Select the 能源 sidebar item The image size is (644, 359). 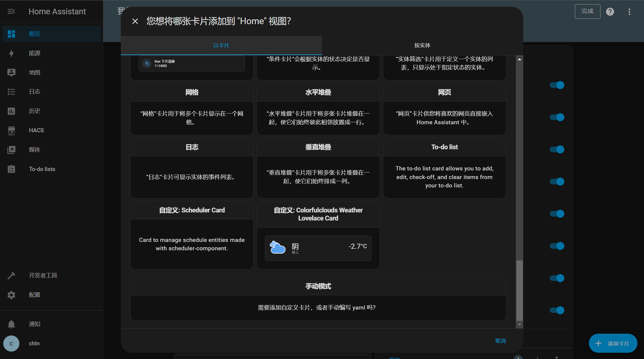pos(52,53)
